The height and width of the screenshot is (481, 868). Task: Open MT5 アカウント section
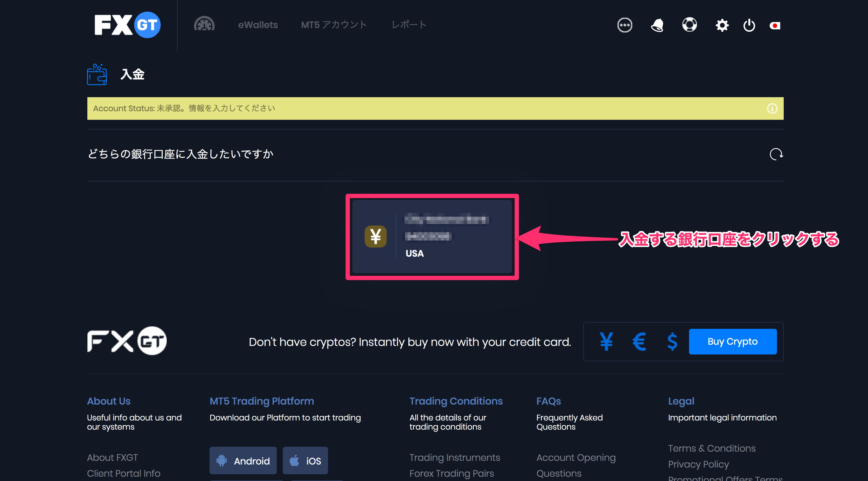333,25
